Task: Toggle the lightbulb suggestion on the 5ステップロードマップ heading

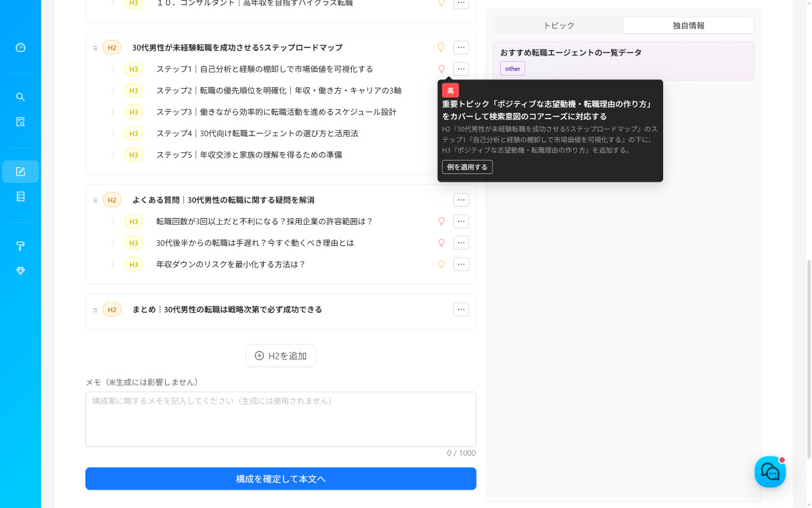Action: coord(441,47)
